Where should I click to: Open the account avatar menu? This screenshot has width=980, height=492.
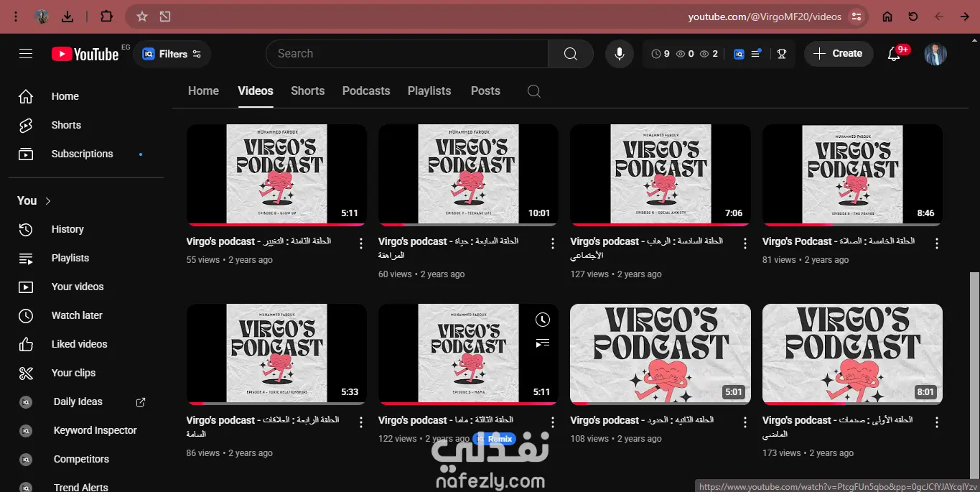[935, 54]
